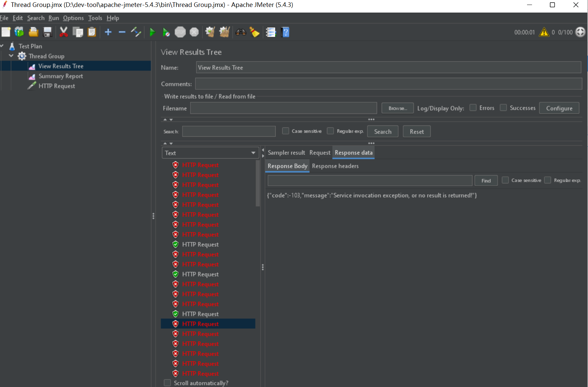This screenshot has width=588, height=387.
Task: Click the yellow warning triangle icon
Action: tap(544, 32)
